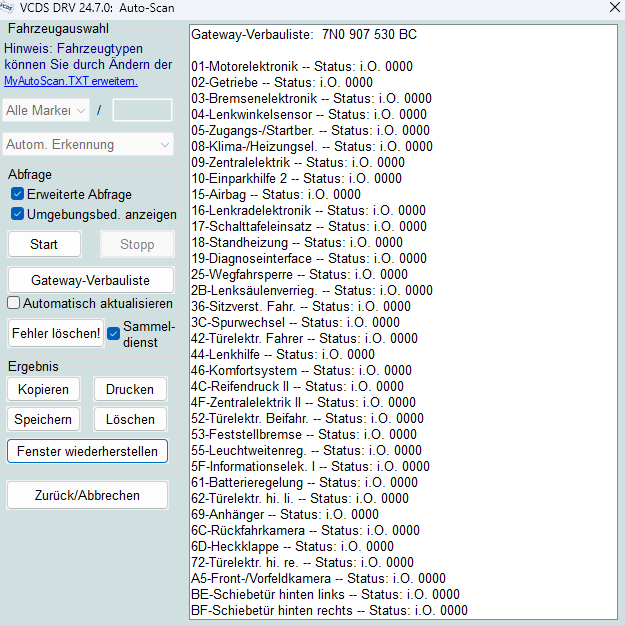Copy results with Kopieren button
Screen dimensions: 625x625
[43, 389]
